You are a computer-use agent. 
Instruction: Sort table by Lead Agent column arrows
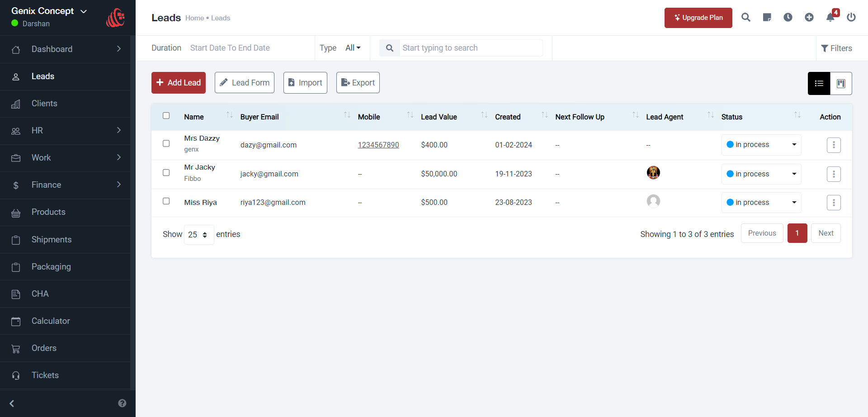point(711,115)
